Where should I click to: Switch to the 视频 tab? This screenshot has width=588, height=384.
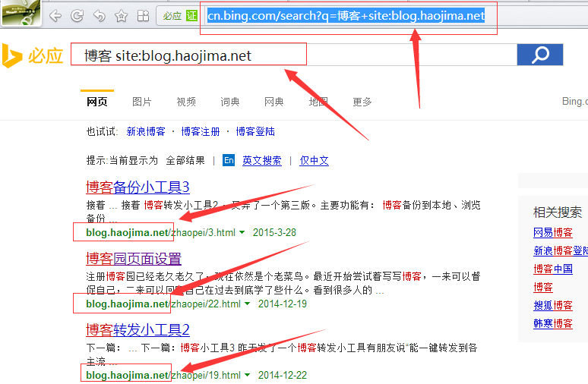point(186,102)
